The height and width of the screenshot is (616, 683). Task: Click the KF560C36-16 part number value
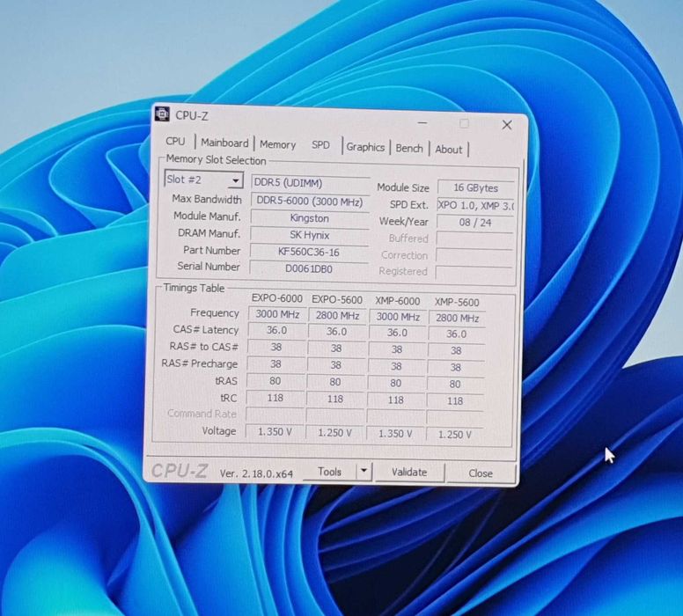point(309,253)
